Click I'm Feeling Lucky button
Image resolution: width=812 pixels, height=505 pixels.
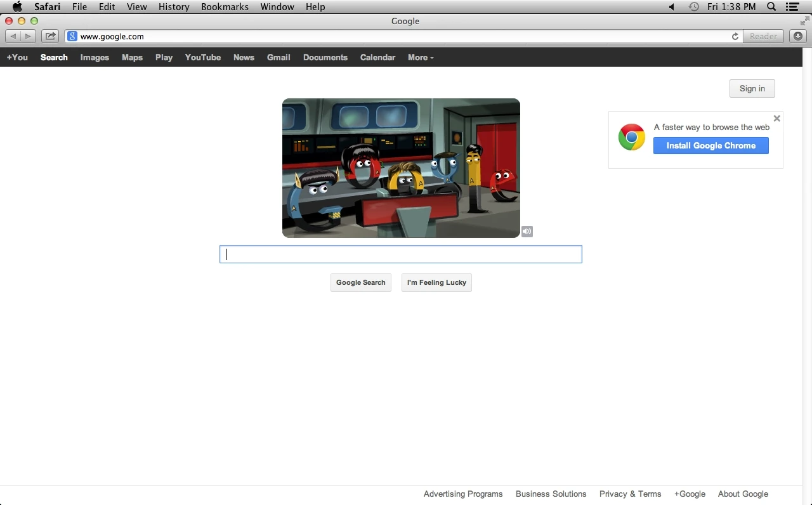[x=436, y=282]
